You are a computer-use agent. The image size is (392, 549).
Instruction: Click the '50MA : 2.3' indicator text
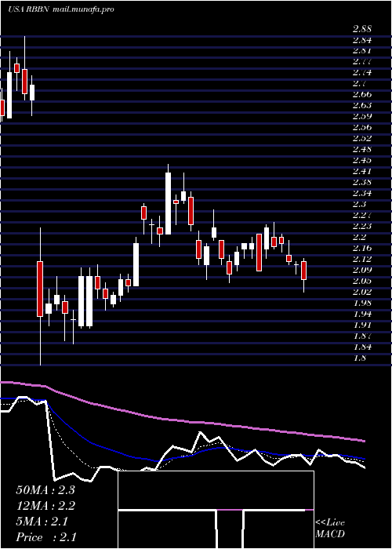coord(45,490)
